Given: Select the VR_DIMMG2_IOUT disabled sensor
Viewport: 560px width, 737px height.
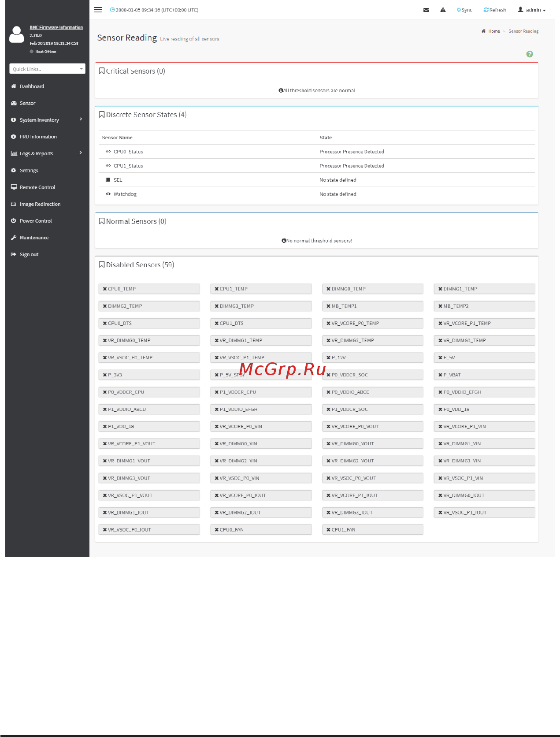Looking at the screenshot, I should tap(261, 513).
